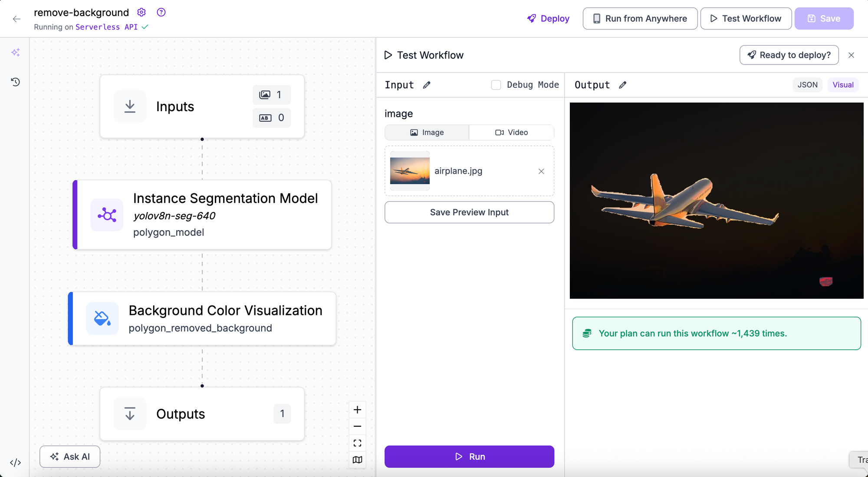The width and height of the screenshot is (868, 477).
Task: Click the workflow settings gear icon
Action: coord(141,12)
